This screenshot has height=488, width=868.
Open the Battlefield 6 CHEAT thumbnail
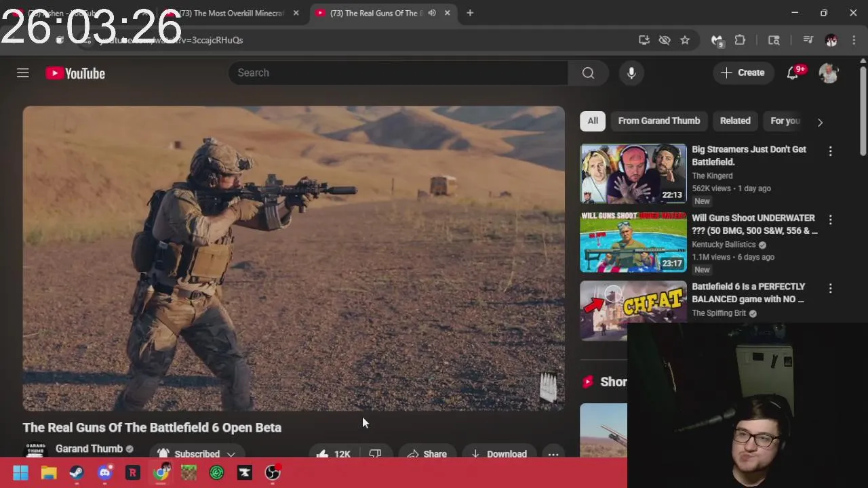[633, 310]
